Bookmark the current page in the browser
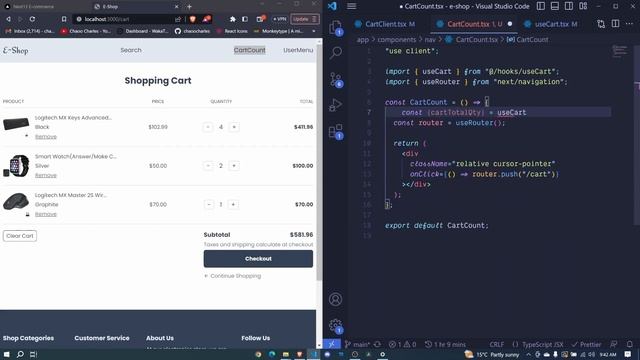Screen dimensions: 640x360 click(x=64, y=19)
